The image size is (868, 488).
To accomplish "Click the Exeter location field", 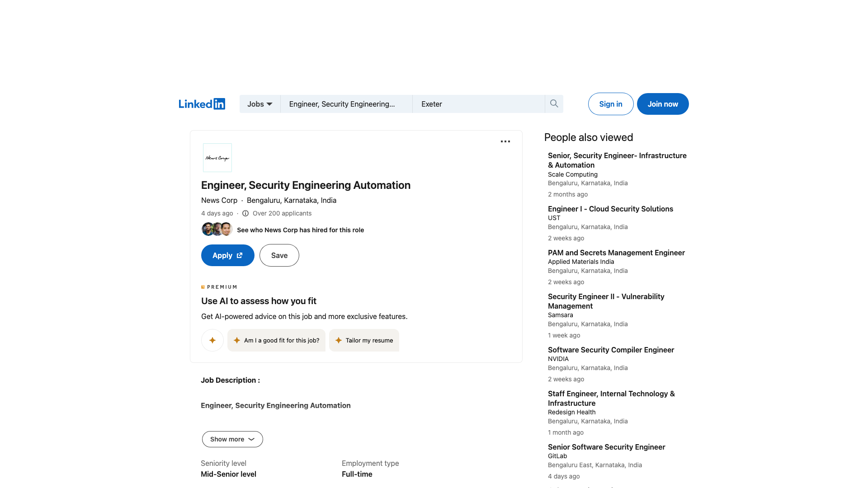I will point(478,104).
